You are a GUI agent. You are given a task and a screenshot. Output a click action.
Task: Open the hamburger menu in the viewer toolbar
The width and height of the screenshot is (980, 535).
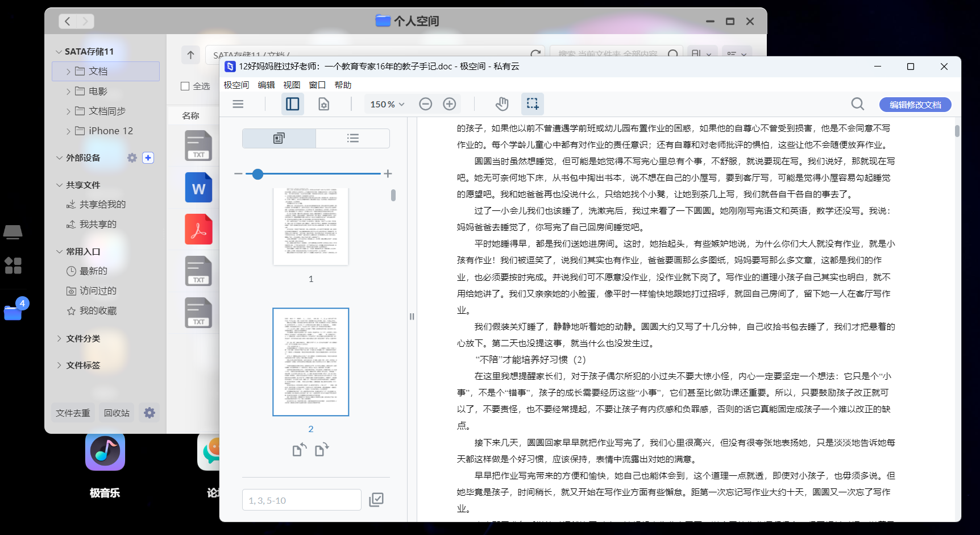coord(238,104)
